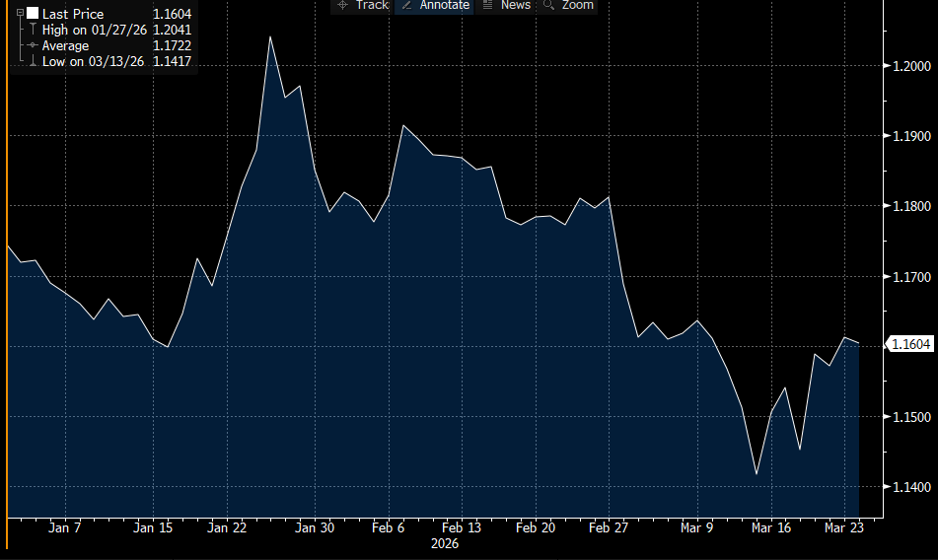Click the "Feb 13" date axis label
The image size is (938, 560).
click(462, 527)
